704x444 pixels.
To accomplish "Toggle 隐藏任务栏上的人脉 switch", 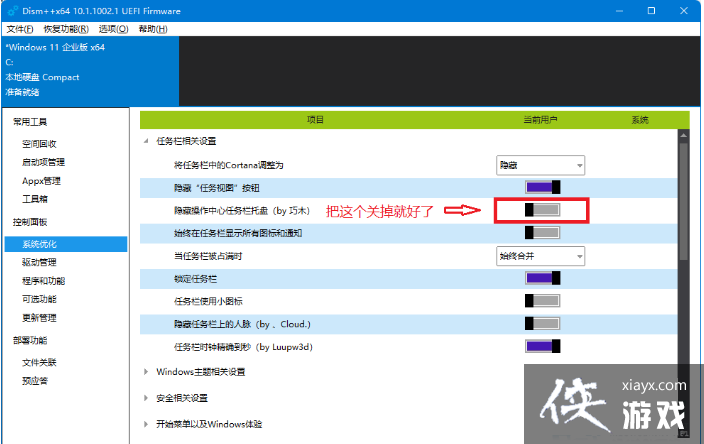I will pos(543,324).
